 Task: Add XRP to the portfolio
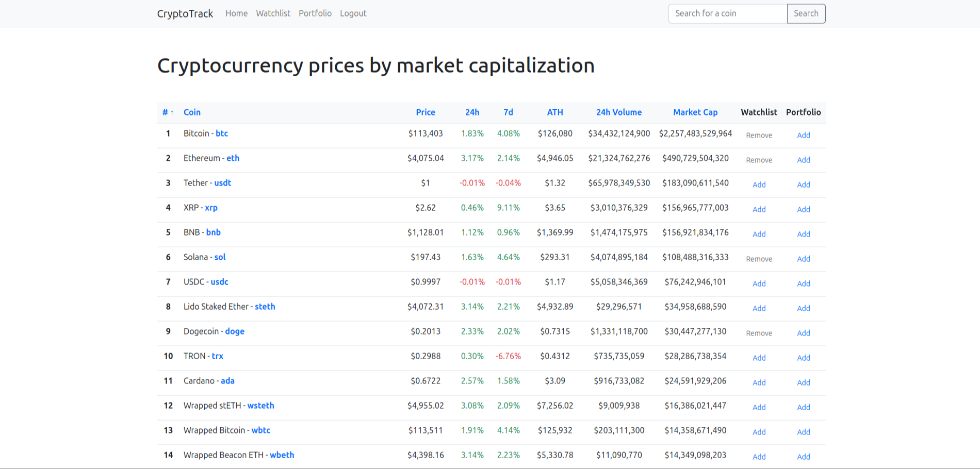[803, 209]
